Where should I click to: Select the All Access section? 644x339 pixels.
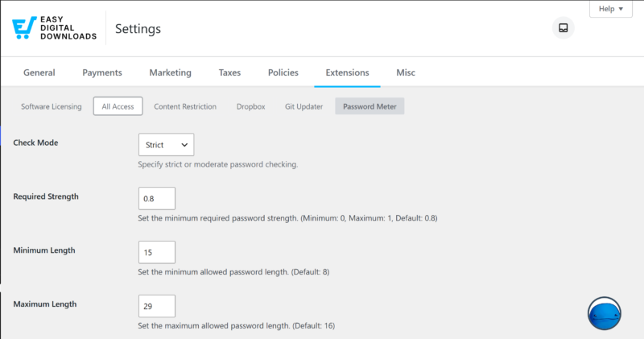118,106
